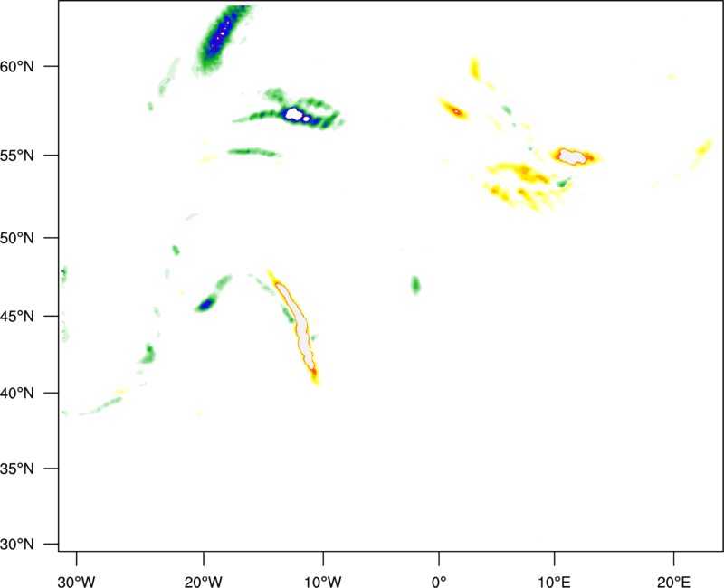Click the blue-centered green patch near 45°N, 20°W

pyautogui.click(x=207, y=304)
